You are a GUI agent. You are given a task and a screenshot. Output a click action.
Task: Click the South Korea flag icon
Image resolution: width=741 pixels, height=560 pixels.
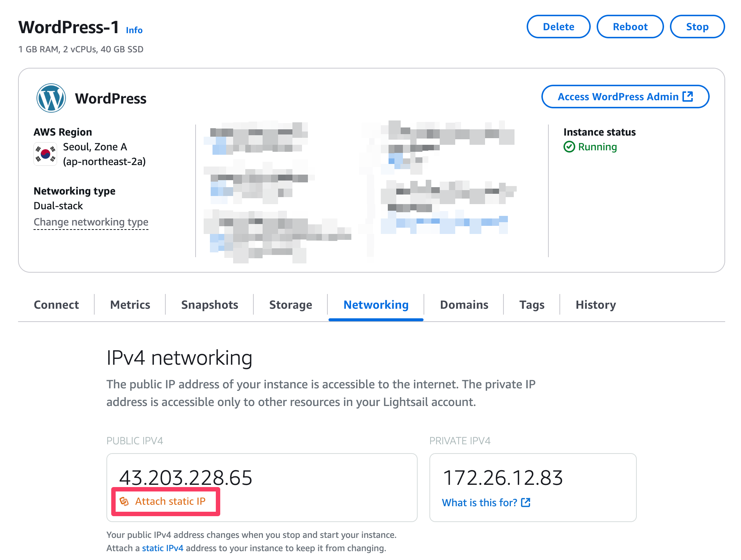coord(45,154)
